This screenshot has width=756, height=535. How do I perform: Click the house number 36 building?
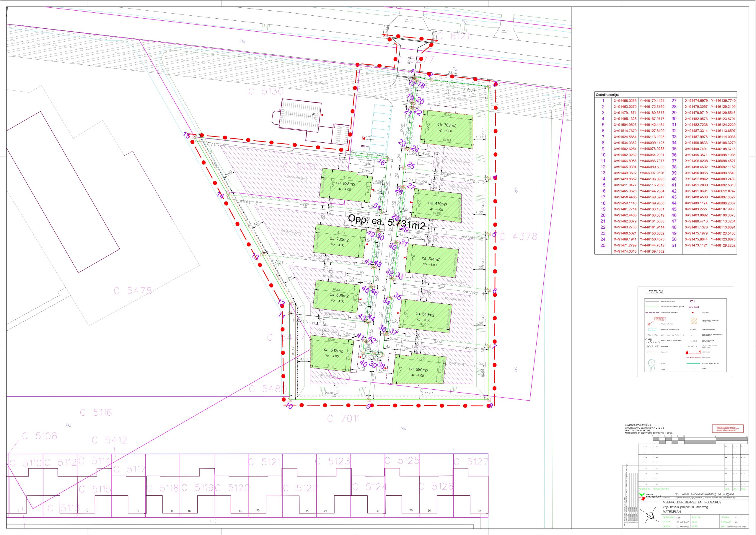pos(300,116)
